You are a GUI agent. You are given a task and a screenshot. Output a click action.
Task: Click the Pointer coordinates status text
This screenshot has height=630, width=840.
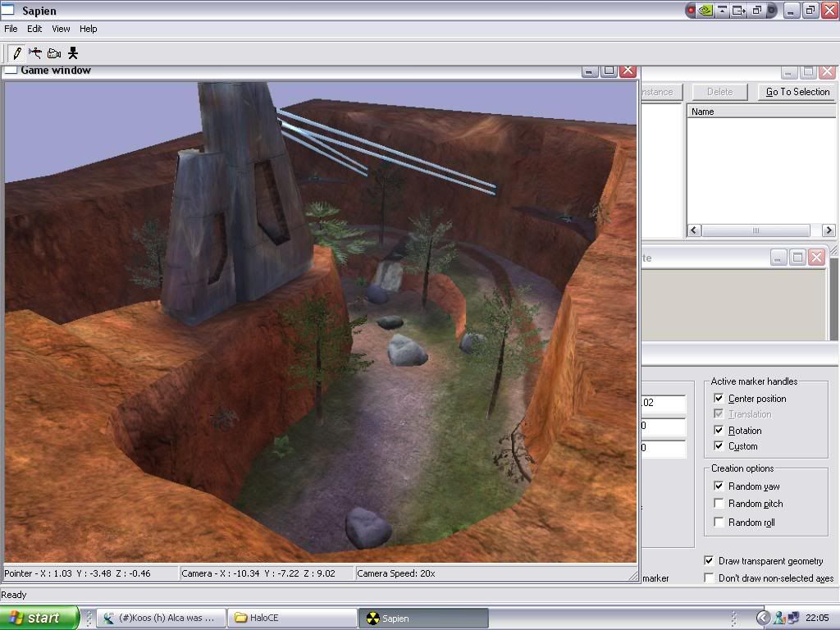pos(78,573)
